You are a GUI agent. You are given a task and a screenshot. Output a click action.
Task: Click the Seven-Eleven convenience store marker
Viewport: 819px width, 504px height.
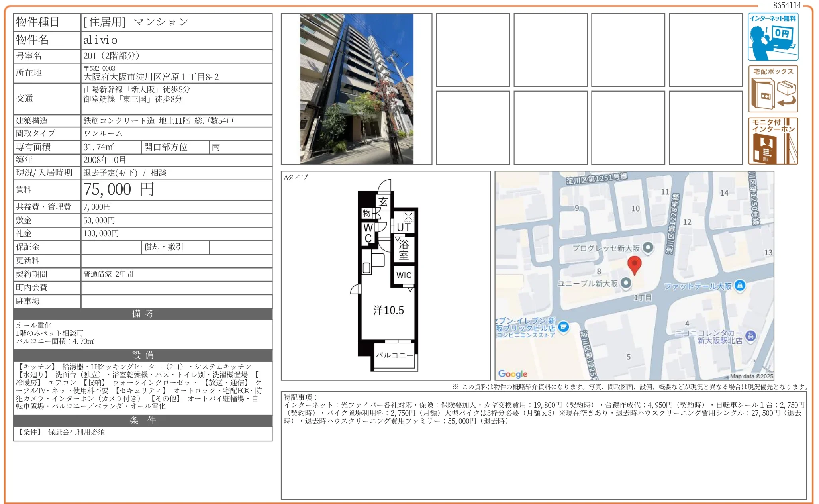point(563,327)
